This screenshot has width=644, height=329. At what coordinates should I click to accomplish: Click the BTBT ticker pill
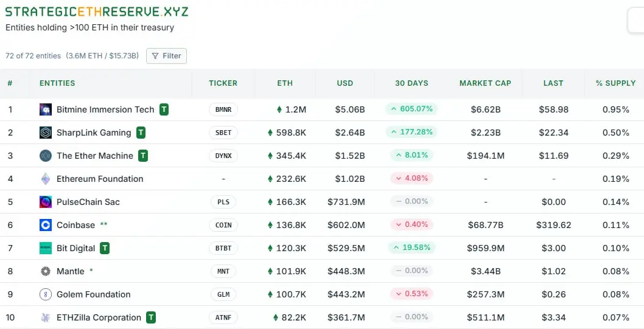[x=223, y=248]
